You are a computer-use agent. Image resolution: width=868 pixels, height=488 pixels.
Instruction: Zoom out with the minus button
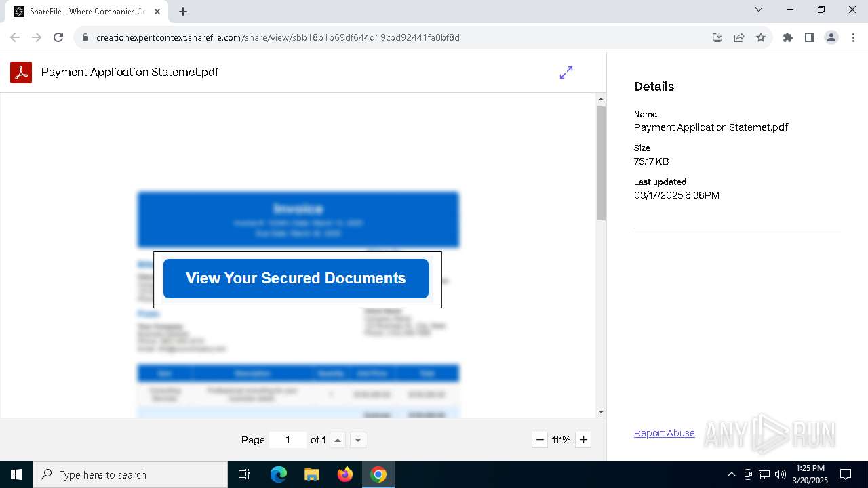[540, 440]
